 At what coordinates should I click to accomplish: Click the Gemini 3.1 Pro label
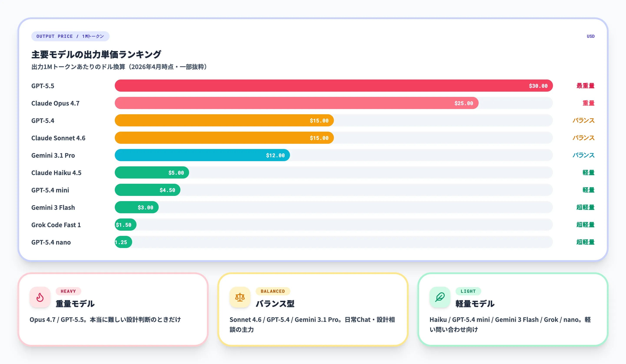(x=53, y=156)
